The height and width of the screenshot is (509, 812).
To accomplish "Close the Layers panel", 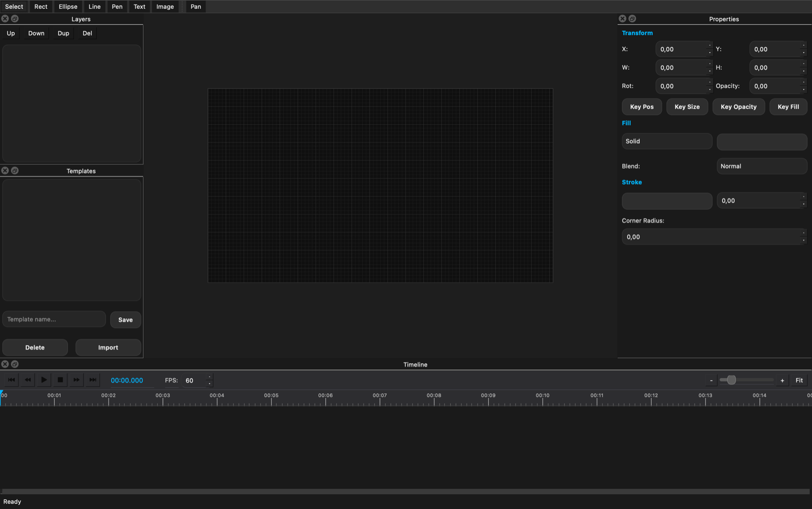I will (x=5, y=19).
